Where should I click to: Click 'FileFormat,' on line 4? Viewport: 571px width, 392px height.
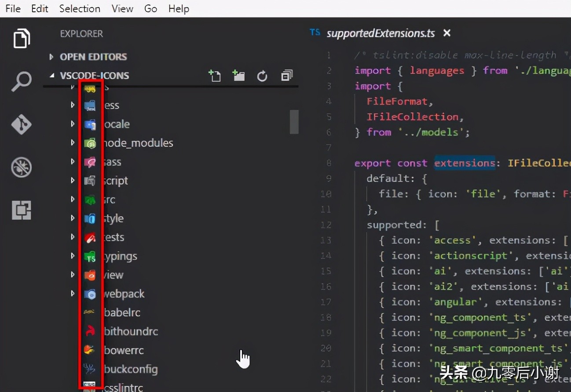(x=400, y=102)
